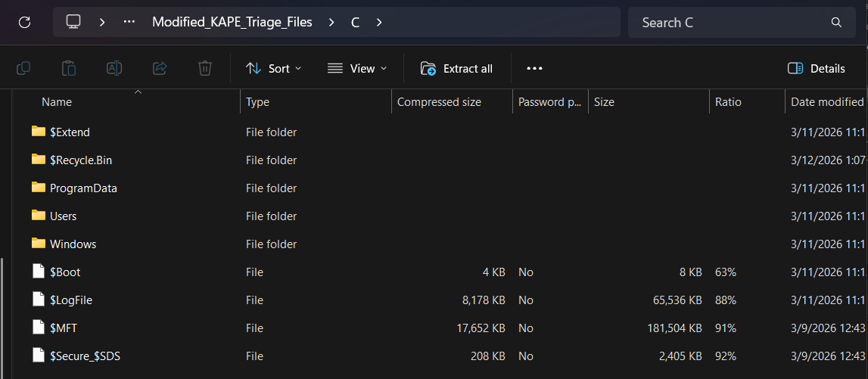Click the Extract all button

tap(456, 68)
